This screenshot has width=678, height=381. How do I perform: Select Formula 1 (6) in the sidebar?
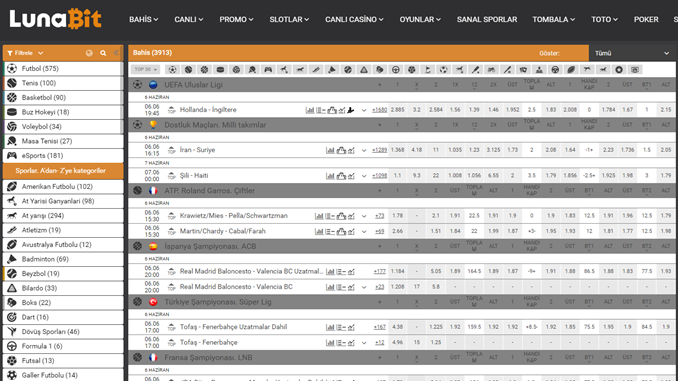click(63, 346)
